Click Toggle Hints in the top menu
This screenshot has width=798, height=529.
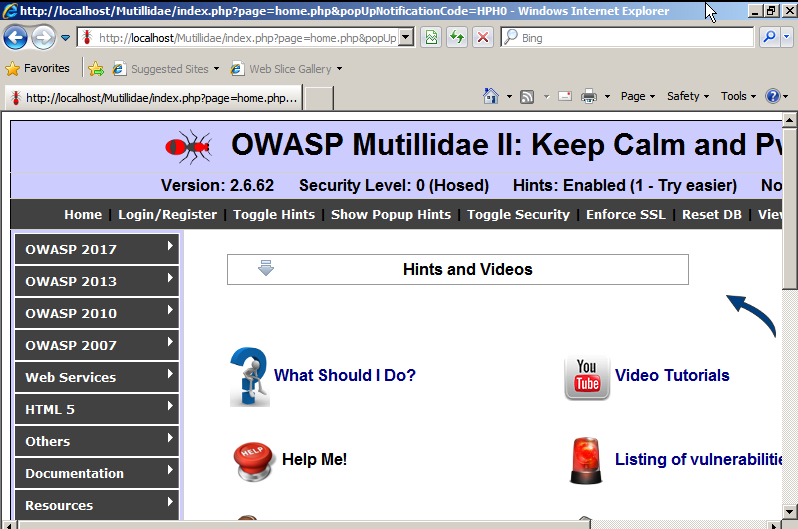274,215
